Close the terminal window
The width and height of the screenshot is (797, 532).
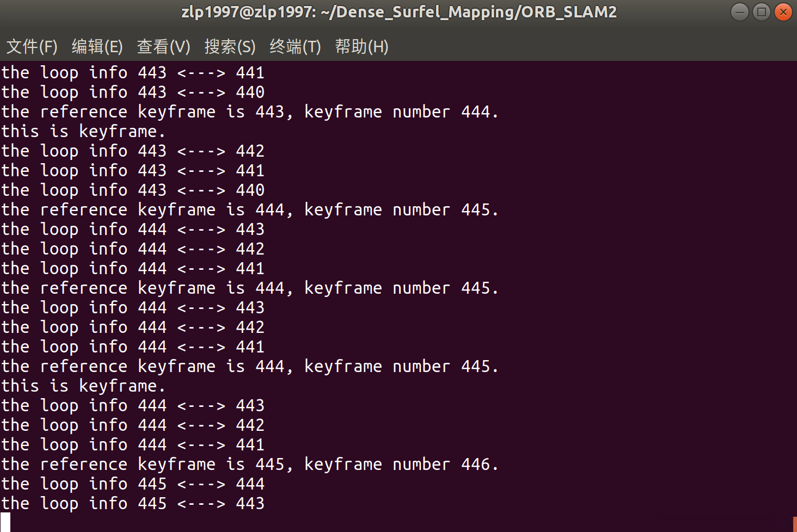click(x=783, y=11)
